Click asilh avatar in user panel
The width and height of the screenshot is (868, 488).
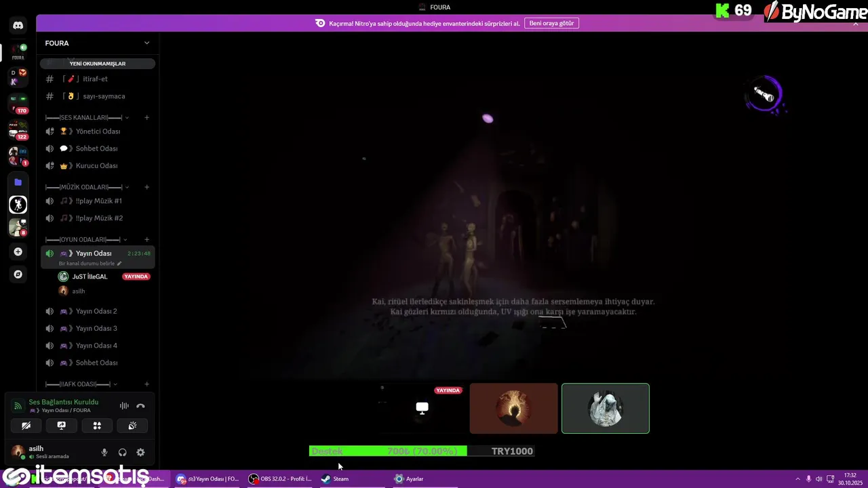pos(18,452)
